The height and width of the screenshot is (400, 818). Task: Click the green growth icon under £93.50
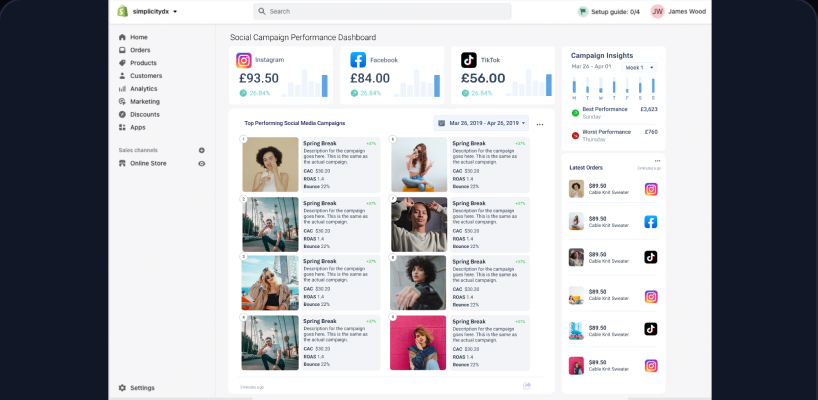[x=243, y=93]
